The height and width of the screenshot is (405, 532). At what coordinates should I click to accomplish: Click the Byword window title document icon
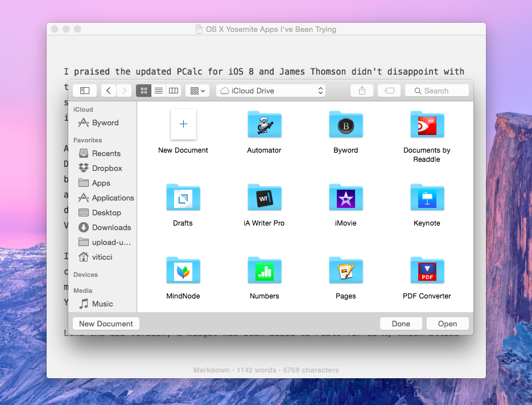coord(199,29)
